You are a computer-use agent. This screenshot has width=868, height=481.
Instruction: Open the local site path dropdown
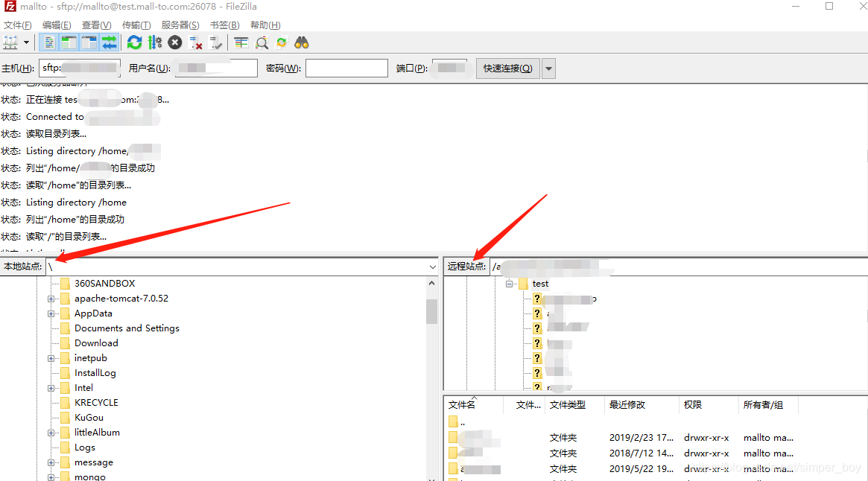click(432, 267)
